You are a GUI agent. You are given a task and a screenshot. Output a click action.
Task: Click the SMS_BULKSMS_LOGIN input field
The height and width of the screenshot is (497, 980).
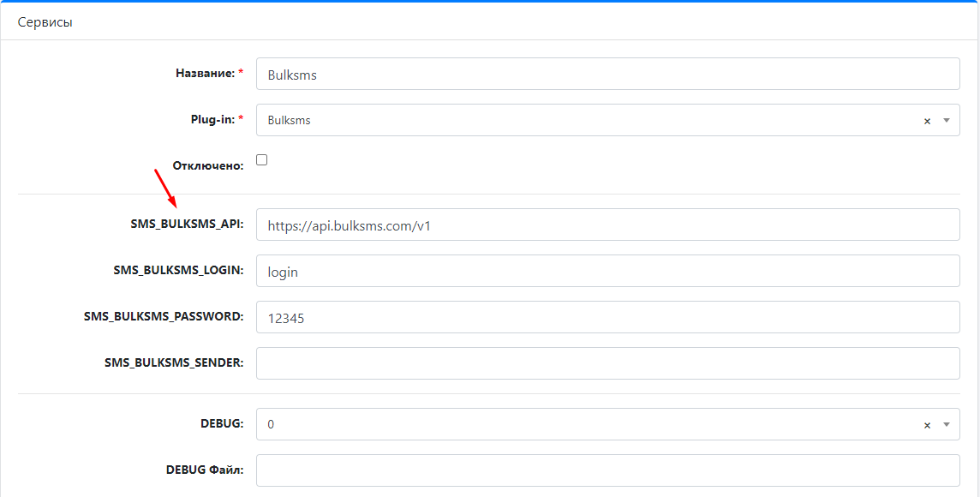point(607,271)
